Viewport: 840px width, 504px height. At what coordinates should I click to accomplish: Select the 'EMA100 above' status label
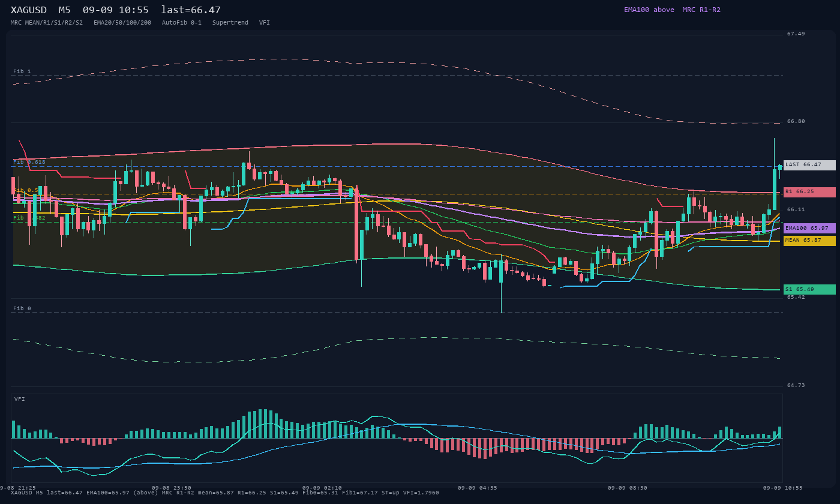point(649,10)
